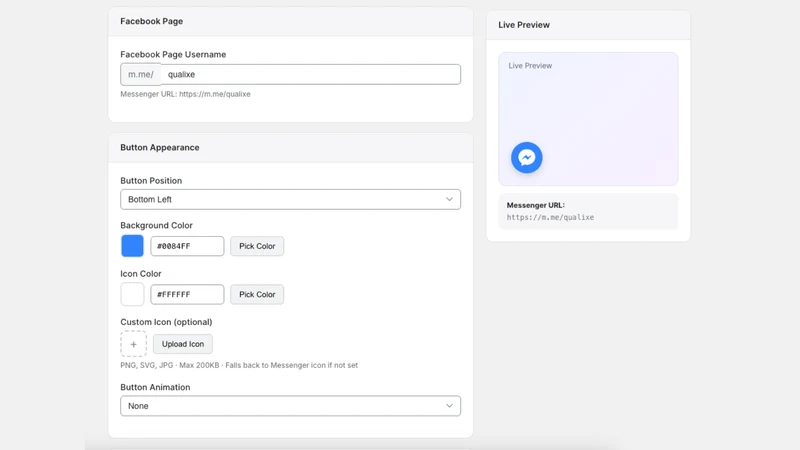
Task: Click the Upload Icon button
Action: coord(183,344)
